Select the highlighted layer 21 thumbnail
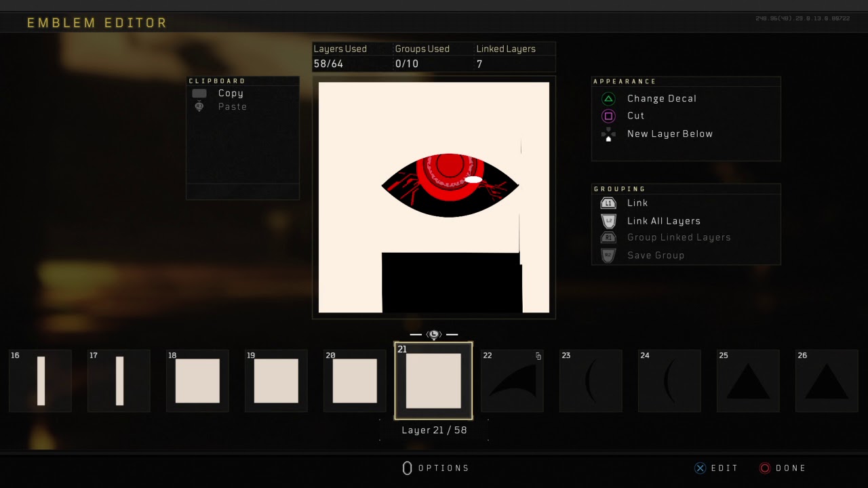Screen dimensions: 868x488 coord(433,381)
